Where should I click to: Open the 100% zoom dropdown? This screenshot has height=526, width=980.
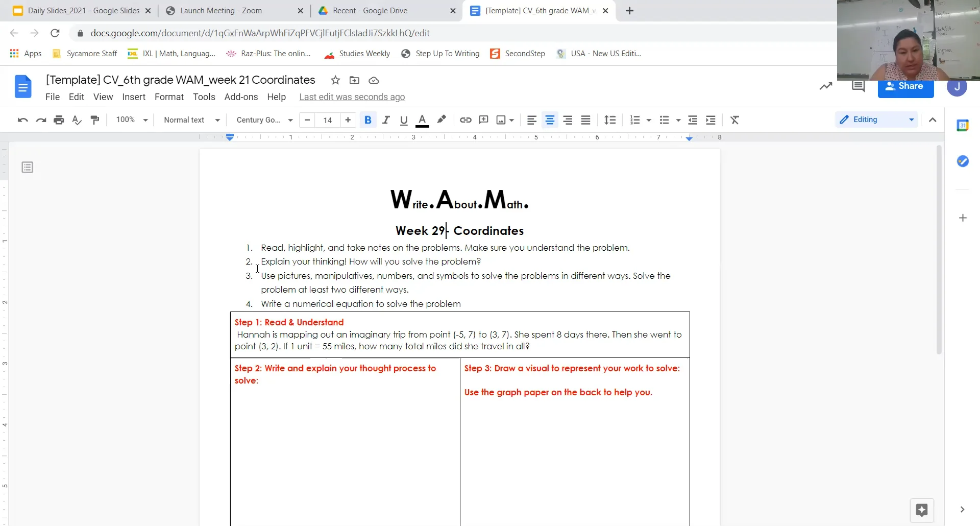tap(132, 120)
